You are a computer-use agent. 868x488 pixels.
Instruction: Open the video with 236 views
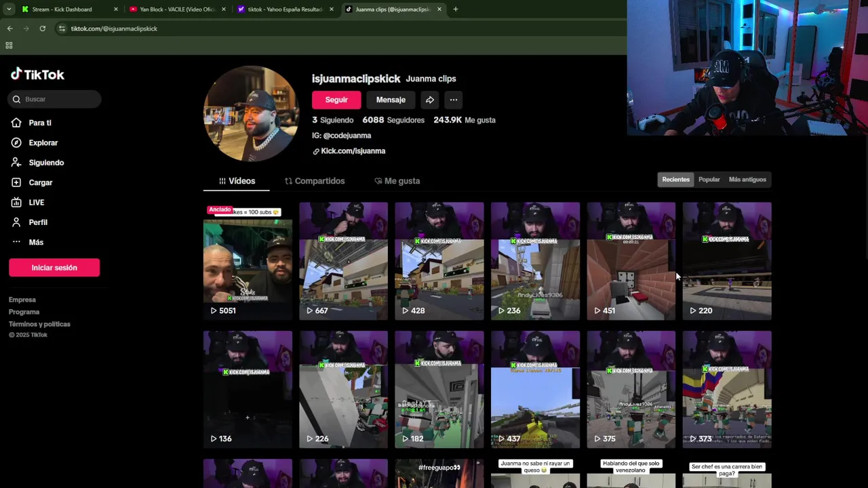[536, 261]
